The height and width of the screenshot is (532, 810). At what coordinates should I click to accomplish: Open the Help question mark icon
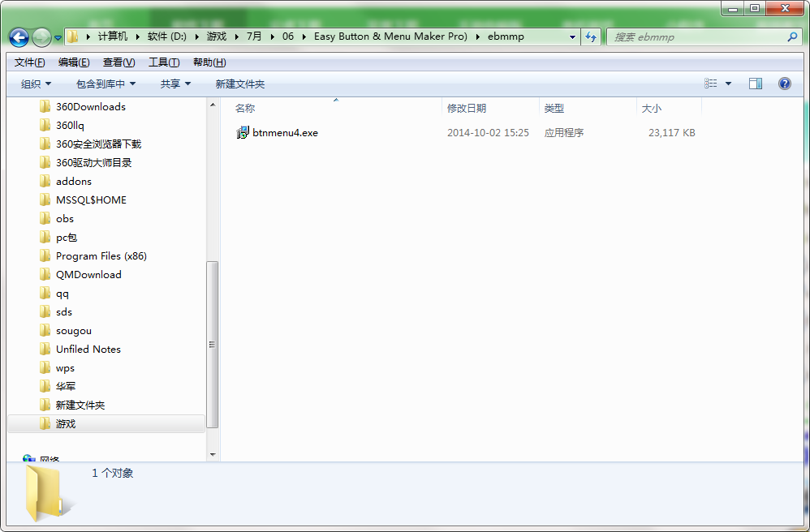point(784,83)
